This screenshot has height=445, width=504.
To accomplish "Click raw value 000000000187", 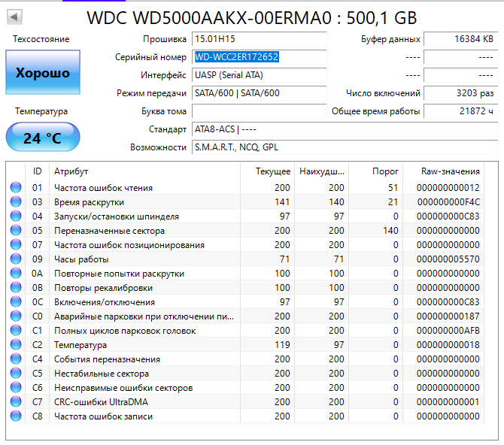I will (x=448, y=316).
